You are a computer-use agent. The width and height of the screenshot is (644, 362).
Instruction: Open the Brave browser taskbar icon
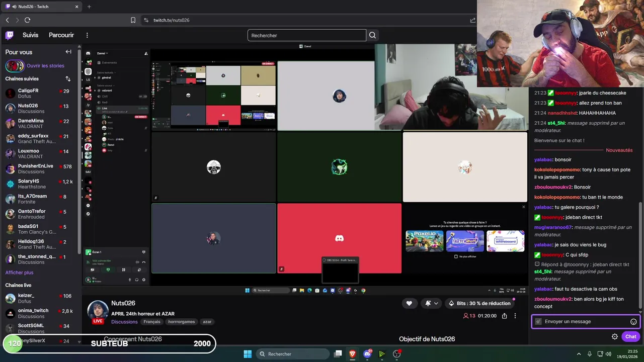(x=353, y=354)
